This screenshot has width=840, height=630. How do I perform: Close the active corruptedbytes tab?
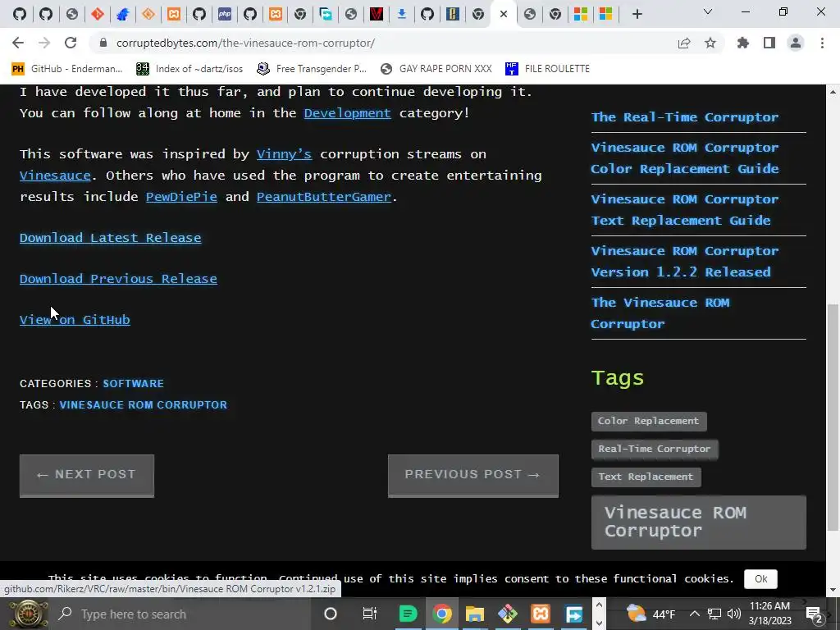[504, 15]
